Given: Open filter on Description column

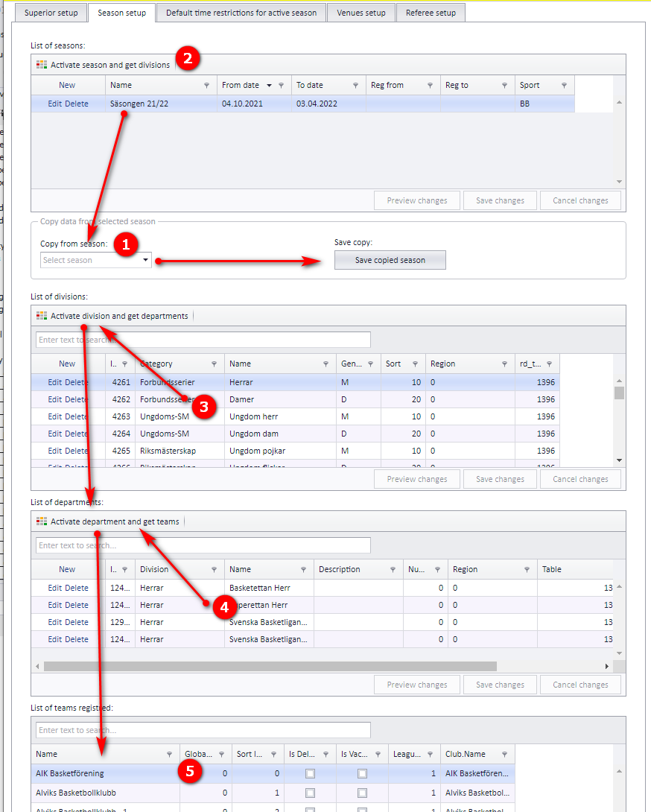Looking at the screenshot, I should [393, 570].
